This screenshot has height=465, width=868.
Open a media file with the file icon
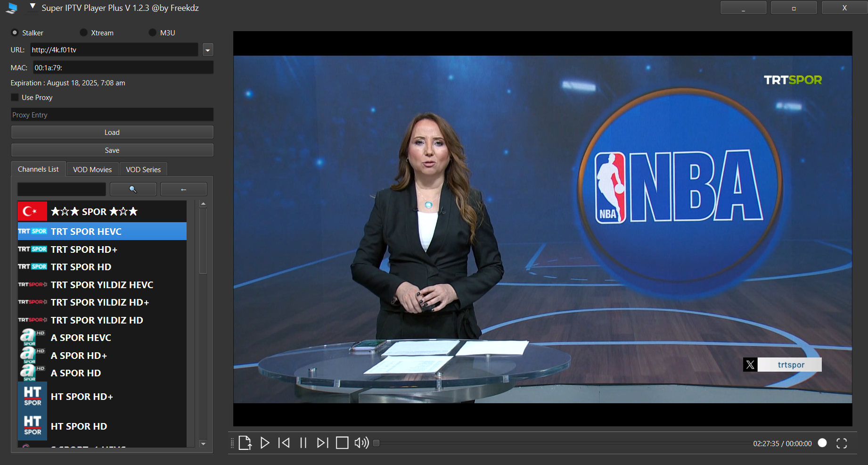pyautogui.click(x=245, y=443)
